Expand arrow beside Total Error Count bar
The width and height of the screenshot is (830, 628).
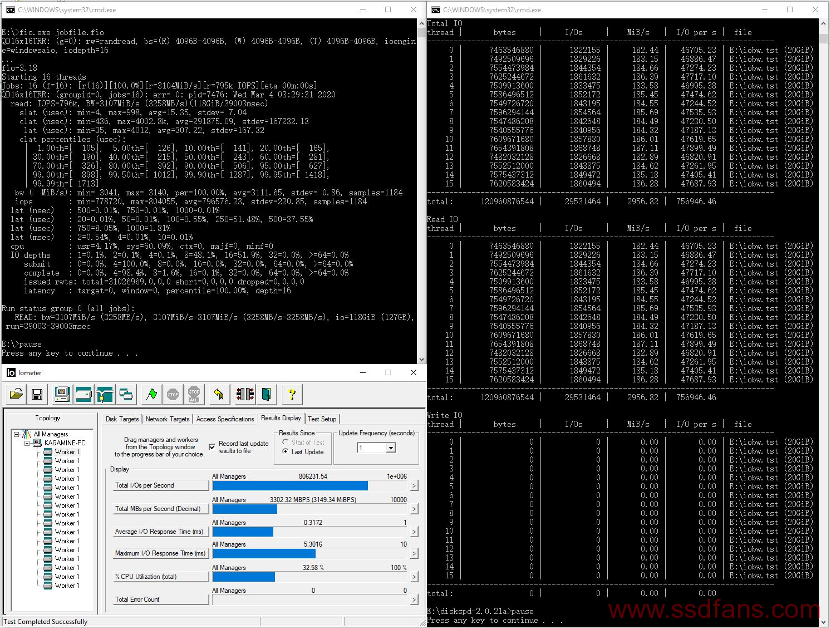point(414,600)
